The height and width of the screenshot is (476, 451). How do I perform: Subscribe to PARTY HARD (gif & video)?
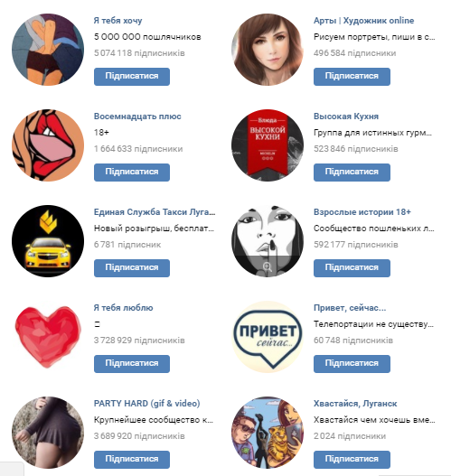(132, 460)
